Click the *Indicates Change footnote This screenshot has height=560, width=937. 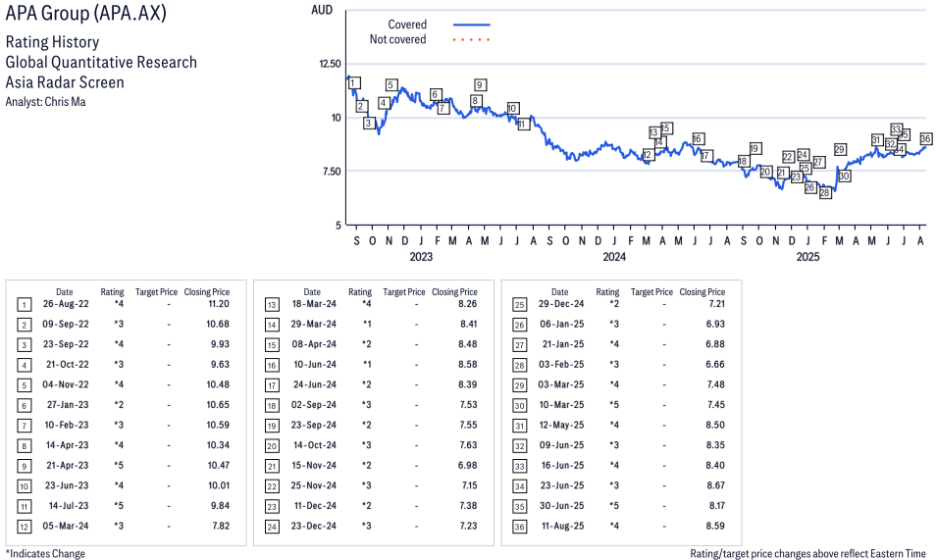click(45, 553)
